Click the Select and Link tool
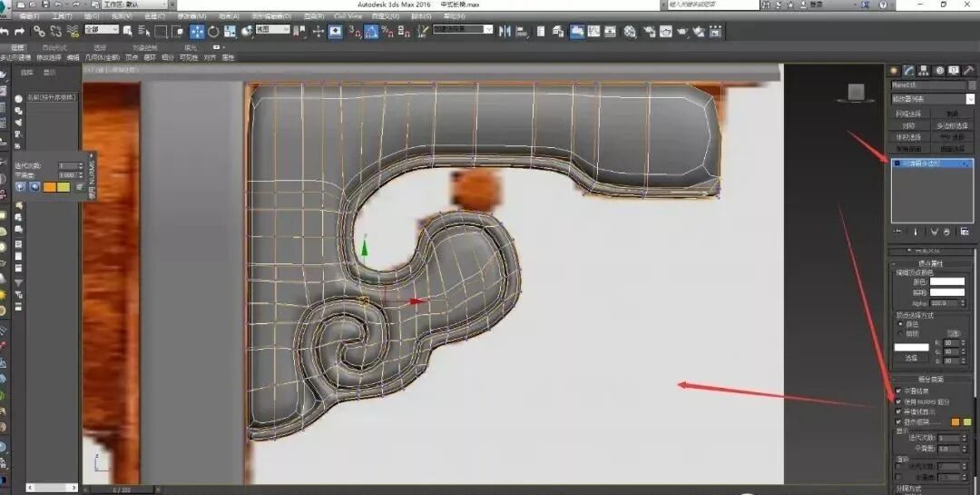Viewport: 980px width, 495px height. 39,31
